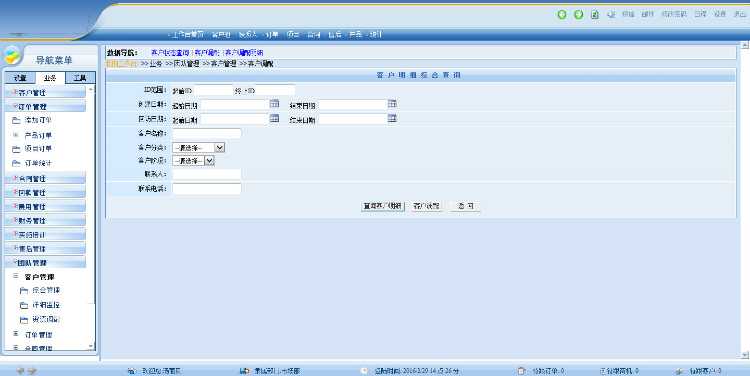This screenshot has height=376, width=750.
Task: Collapse the 订单管理 accordion header
Action: click(x=45, y=106)
